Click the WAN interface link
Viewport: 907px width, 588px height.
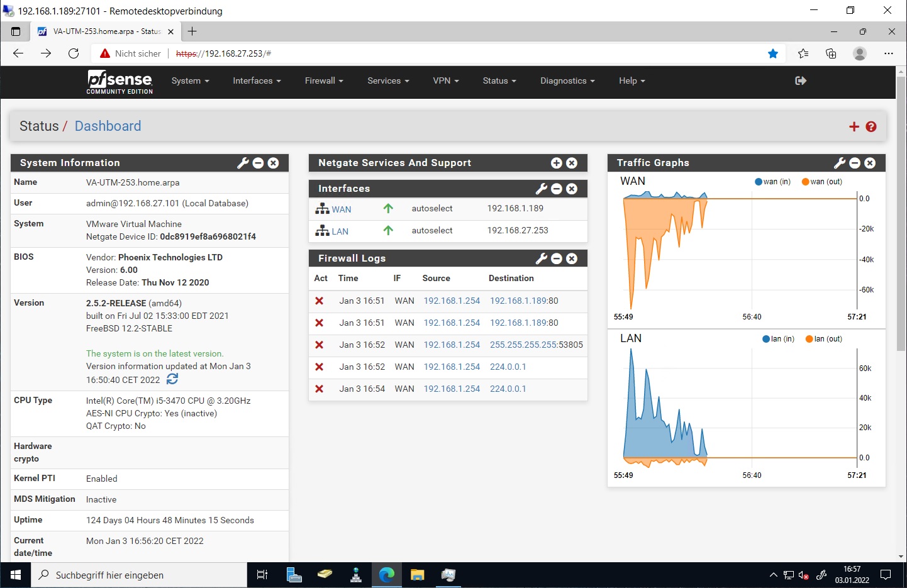point(342,209)
